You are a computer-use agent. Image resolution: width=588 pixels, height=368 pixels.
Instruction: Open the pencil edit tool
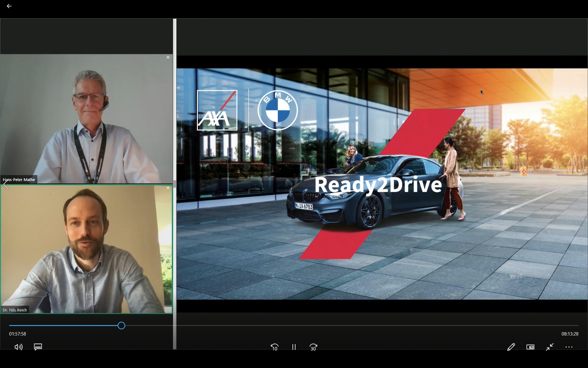[x=511, y=347]
